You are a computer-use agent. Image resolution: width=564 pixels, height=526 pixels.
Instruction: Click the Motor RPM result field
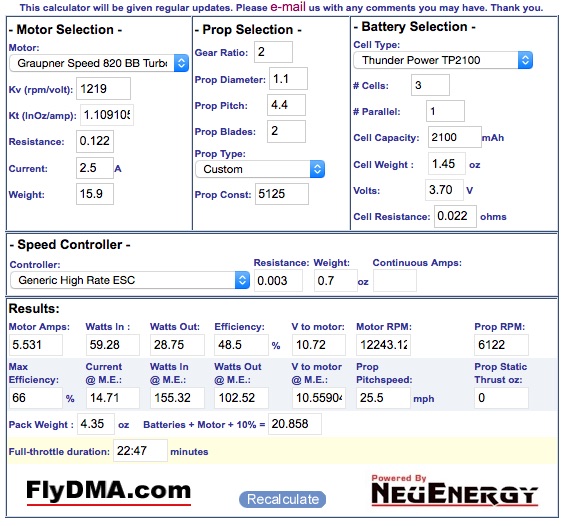tap(383, 345)
